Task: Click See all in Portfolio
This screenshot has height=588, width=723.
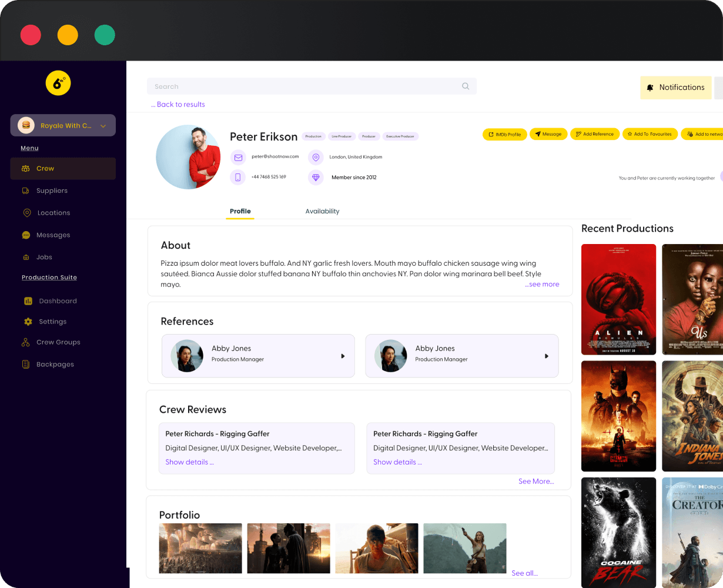Action: click(x=524, y=573)
